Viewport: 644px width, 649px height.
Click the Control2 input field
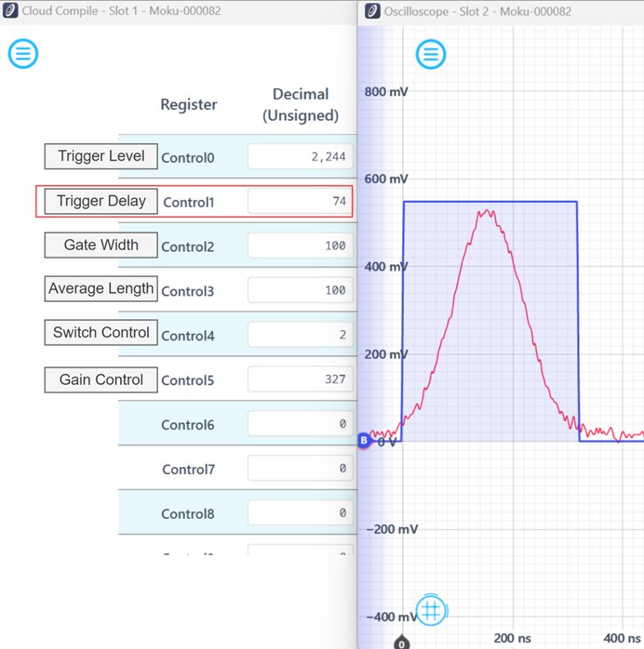(x=300, y=246)
